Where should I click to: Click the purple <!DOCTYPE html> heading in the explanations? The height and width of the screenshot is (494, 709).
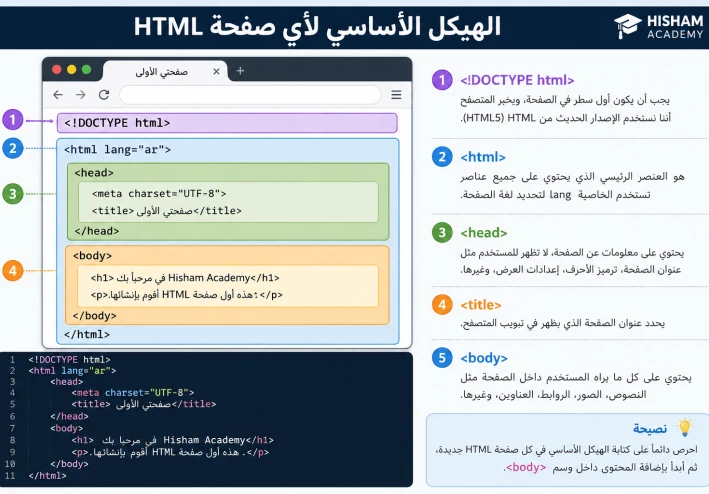[517, 80]
